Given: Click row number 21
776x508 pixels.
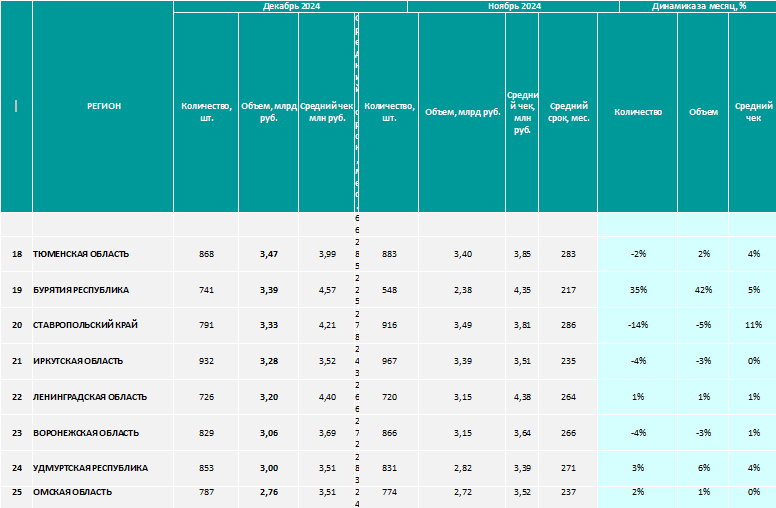Looking at the screenshot, I should click(x=17, y=361).
